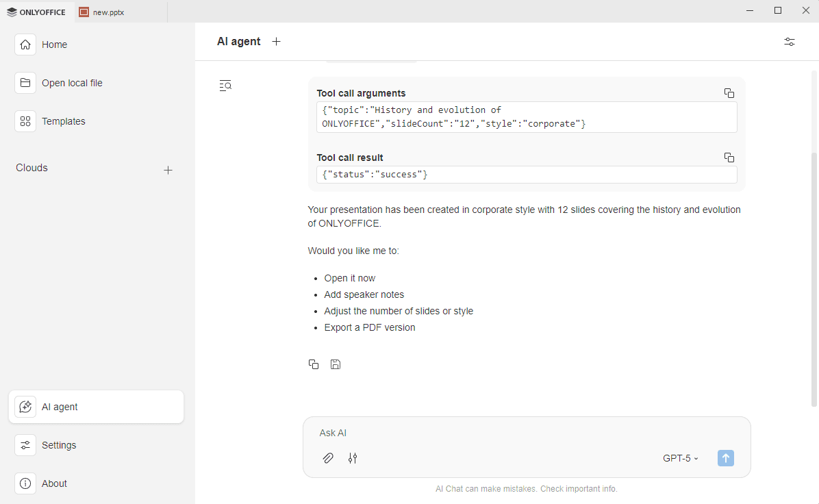This screenshot has width=819, height=504.
Task: Open the Settings panel from sidebar
Action: pyautogui.click(x=59, y=444)
